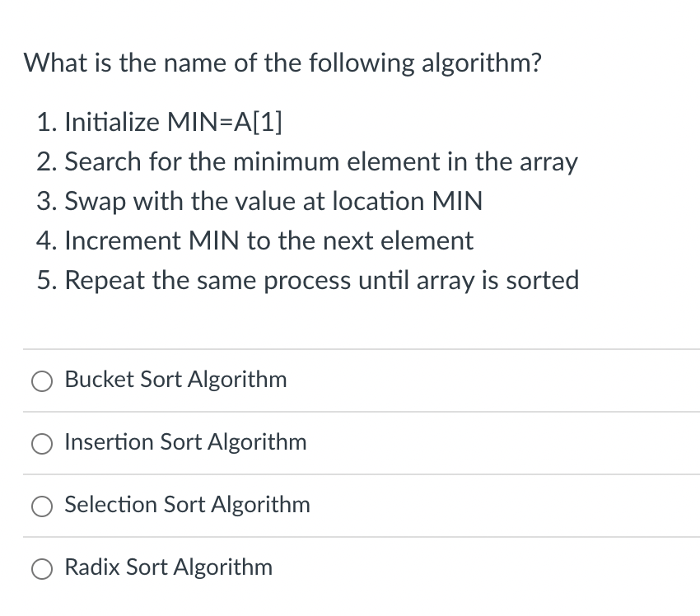Click the list number "2." marker
The width and height of the screenshot is (700, 616).
click(47, 161)
